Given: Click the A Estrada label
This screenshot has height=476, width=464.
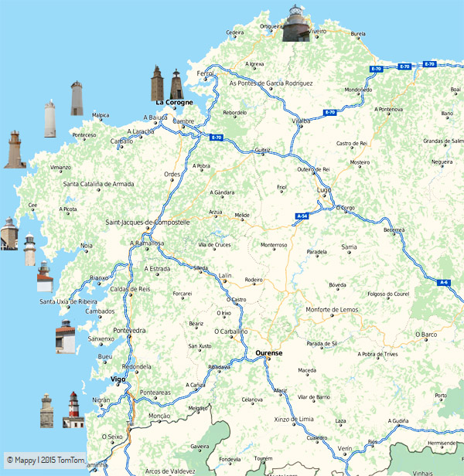Looking at the screenshot, I should (157, 269).
